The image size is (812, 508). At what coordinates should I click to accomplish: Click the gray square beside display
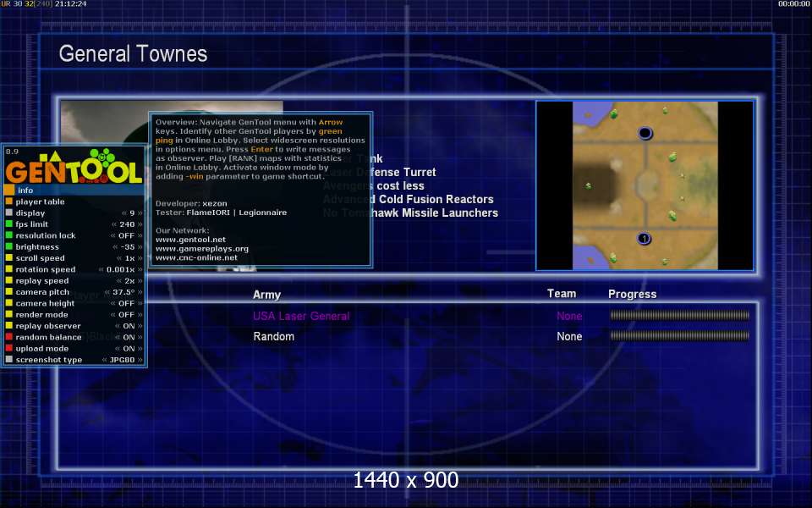(8, 213)
